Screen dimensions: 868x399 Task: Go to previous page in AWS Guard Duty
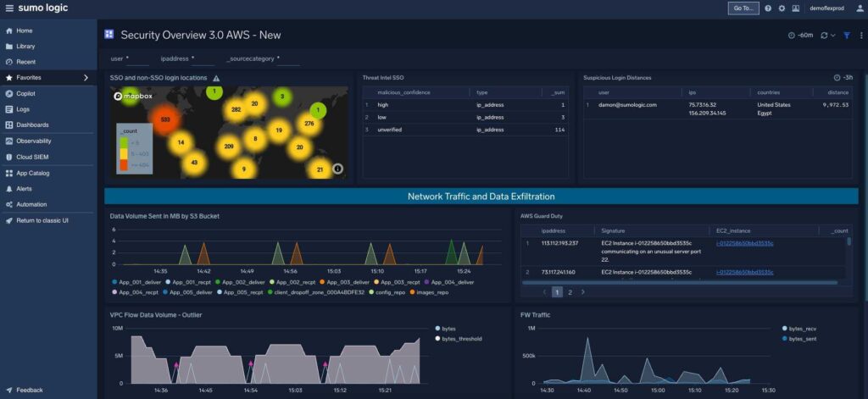545,291
